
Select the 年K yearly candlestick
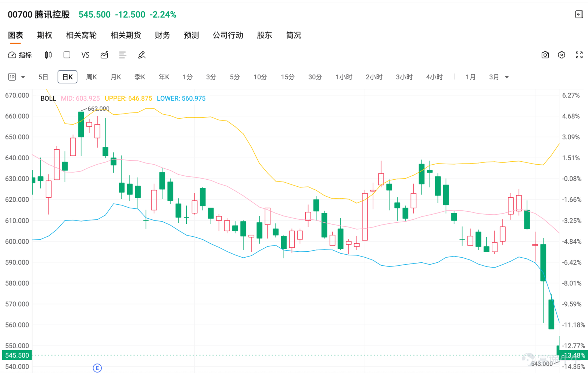(164, 77)
